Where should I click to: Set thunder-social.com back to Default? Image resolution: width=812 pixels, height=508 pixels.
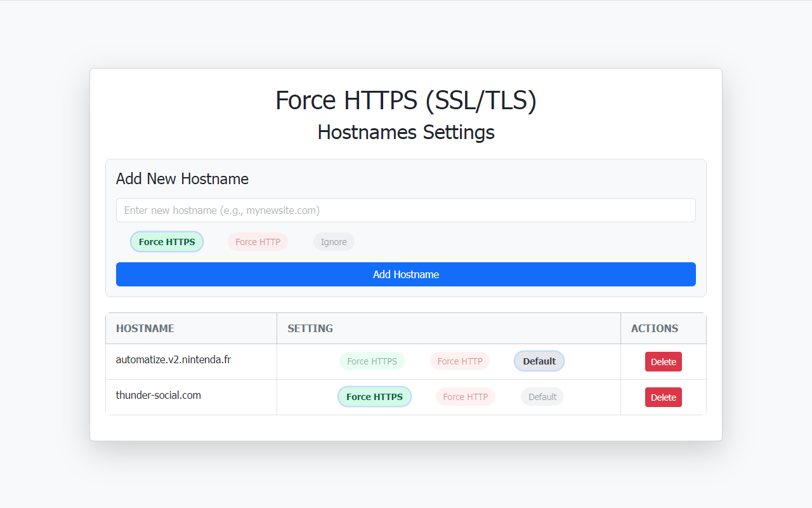542,396
